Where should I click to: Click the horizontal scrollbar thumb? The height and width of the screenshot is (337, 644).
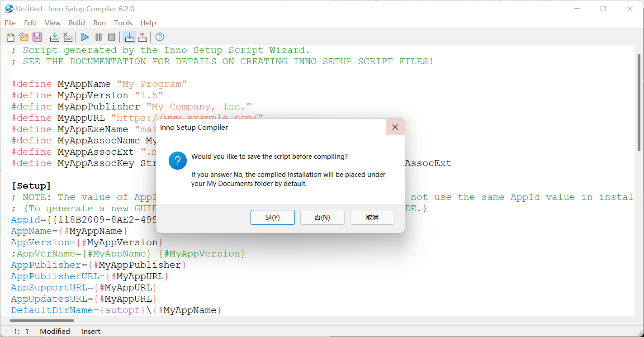tap(42, 321)
